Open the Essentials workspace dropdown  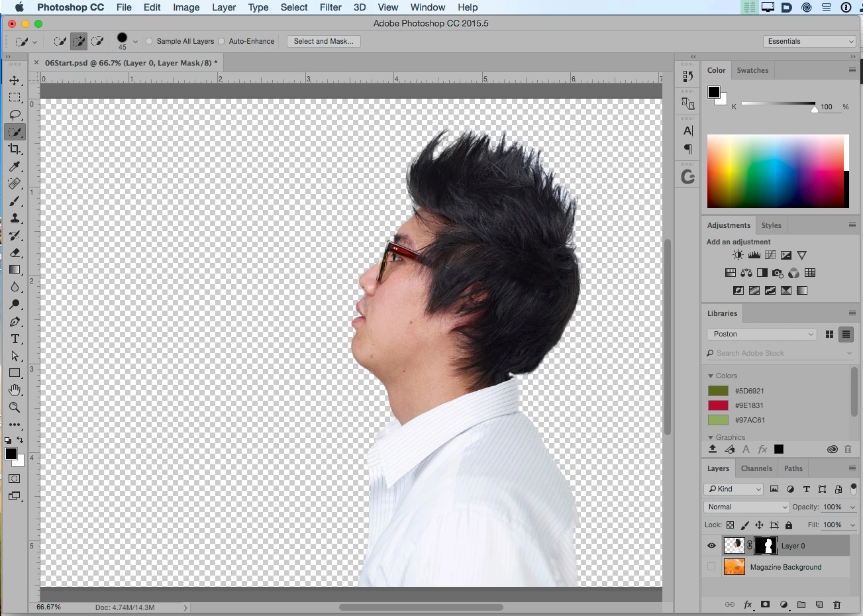pos(809,41)
